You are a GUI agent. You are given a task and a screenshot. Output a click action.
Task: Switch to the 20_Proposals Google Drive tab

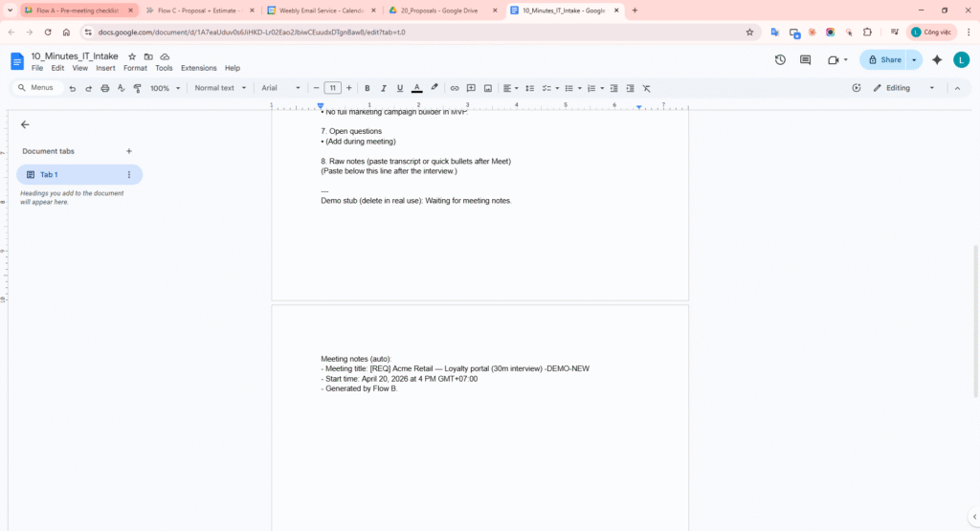pos(442,11)
